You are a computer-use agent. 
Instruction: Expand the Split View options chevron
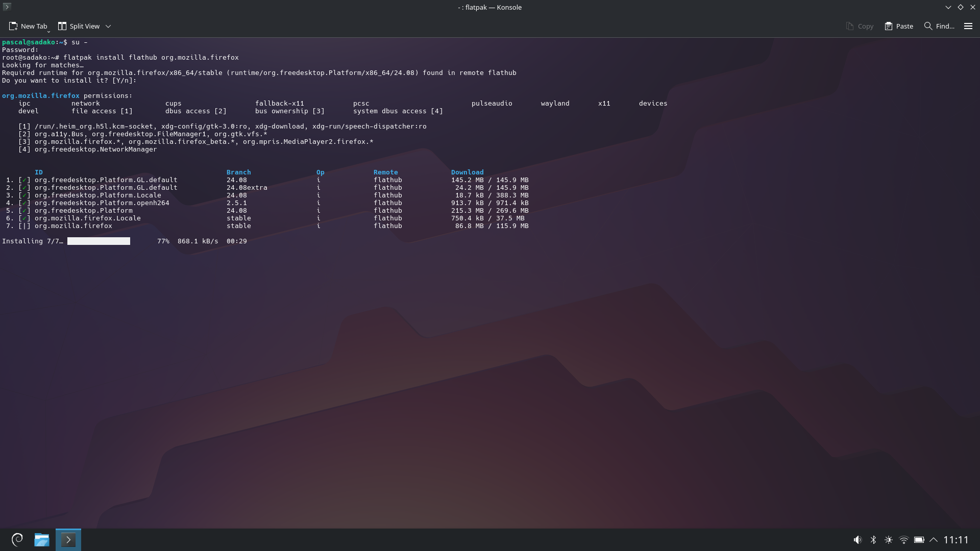108,26
